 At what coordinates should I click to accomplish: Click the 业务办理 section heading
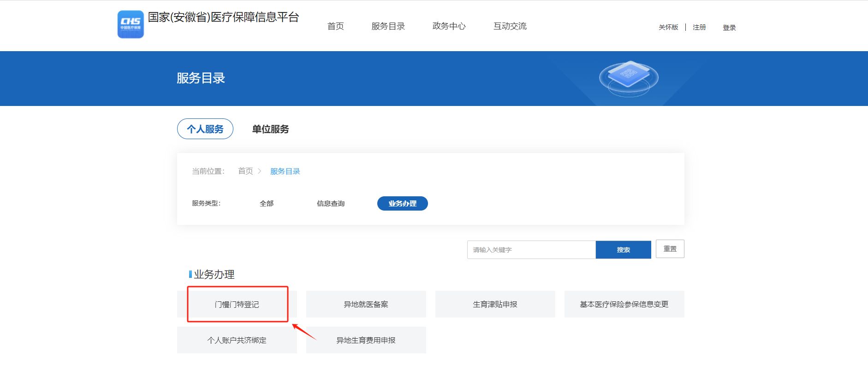pyautogui.click(x=214, y=275)
